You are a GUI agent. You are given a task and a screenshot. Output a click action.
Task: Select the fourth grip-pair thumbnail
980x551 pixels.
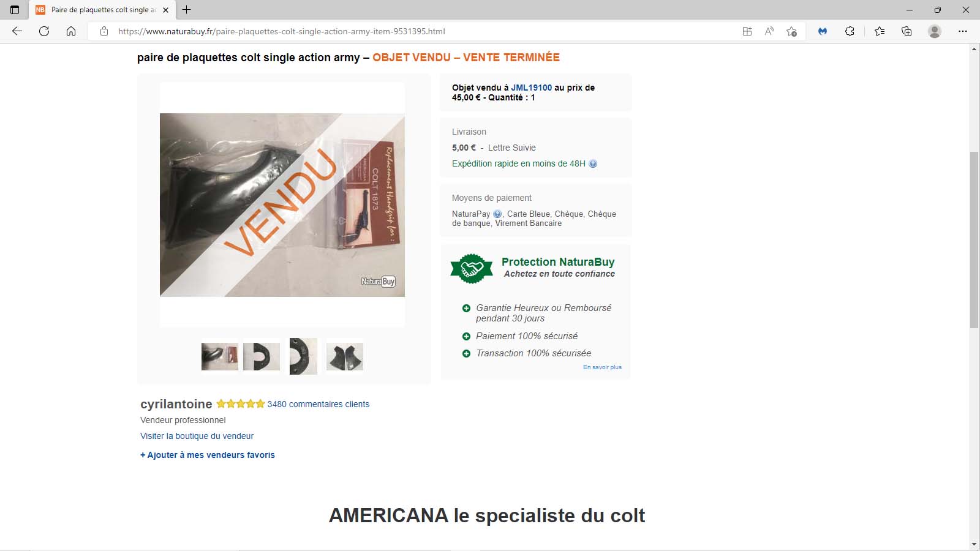[x=345, y=356]
